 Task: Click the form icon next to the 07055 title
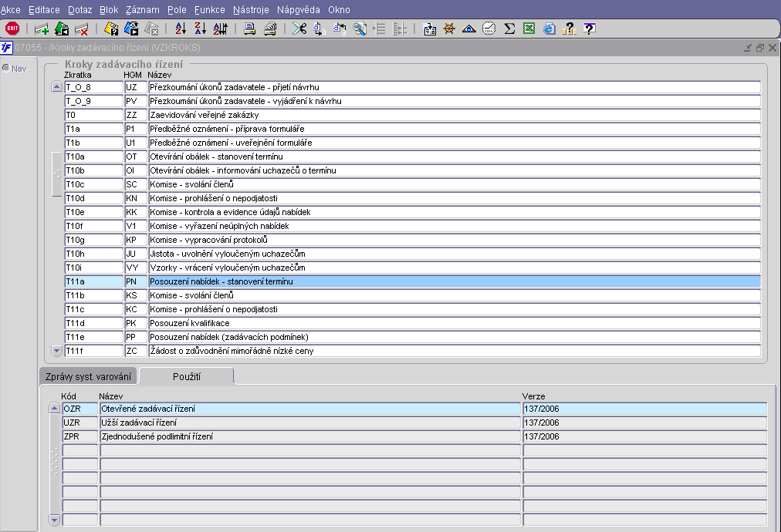click(6, 48)
